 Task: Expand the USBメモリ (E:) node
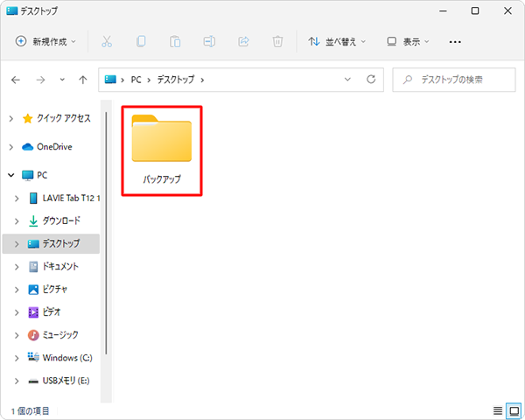pyautogui.click(x=17, y=381)
